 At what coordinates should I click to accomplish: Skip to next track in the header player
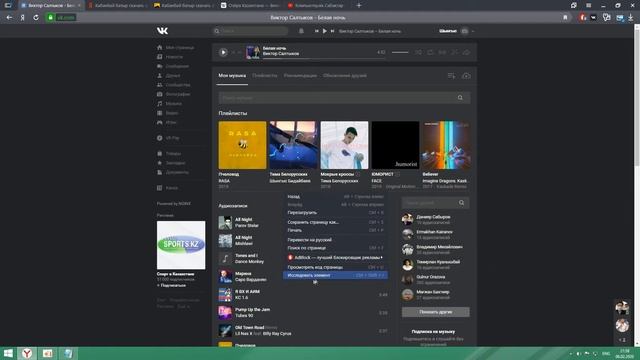pyautogui.click(x=332, y=31)
